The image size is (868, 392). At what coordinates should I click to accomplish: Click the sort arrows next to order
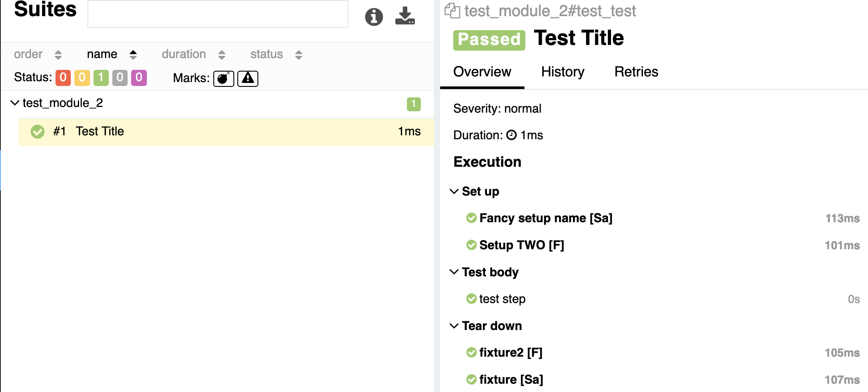pyautogui.click(x=58, y=55)
